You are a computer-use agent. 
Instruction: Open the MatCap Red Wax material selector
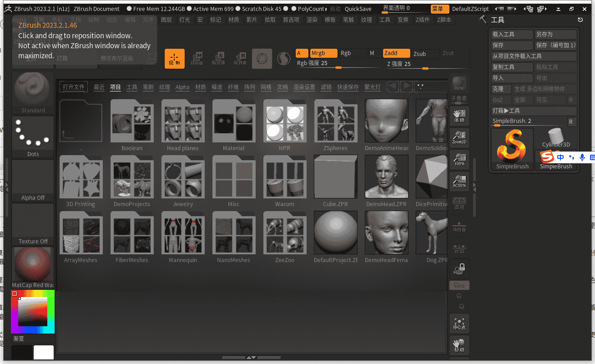32,264
